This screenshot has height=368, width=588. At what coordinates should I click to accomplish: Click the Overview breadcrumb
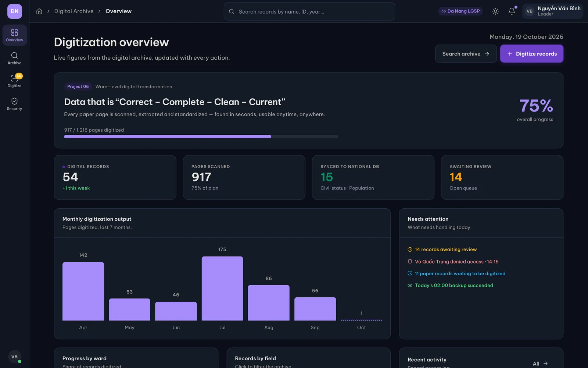[x=118, y=11]
